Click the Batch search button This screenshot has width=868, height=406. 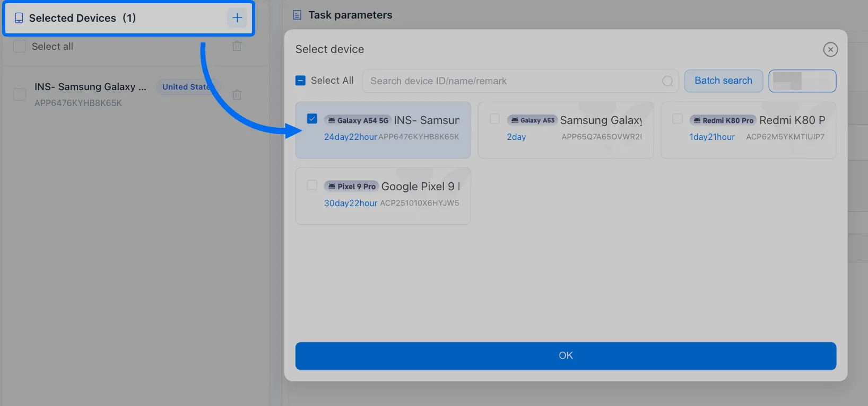tap(724, 81)
